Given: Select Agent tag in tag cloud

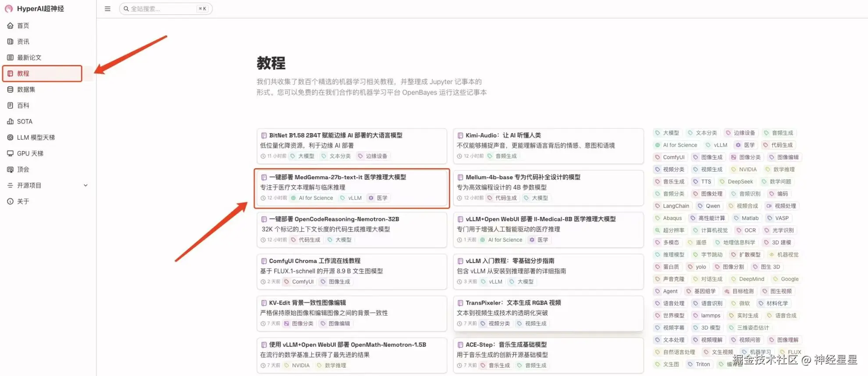Looking at the screenshot, I should (666, 291).
